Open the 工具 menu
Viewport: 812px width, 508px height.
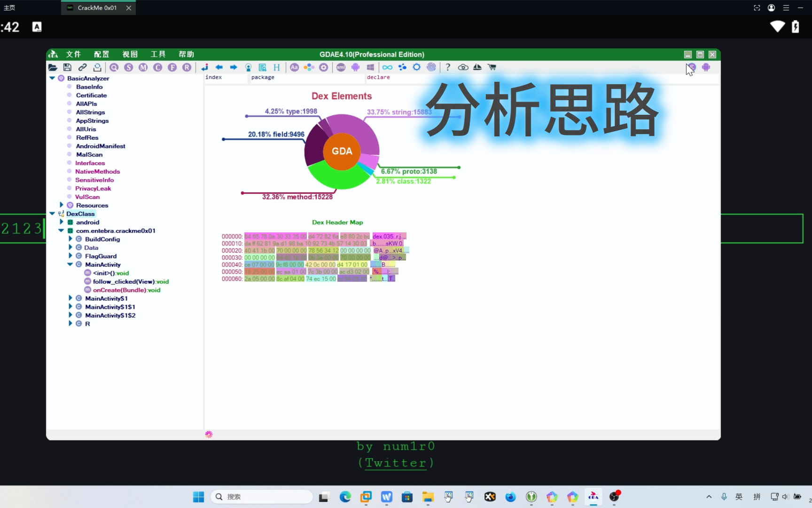click(158, 54)
